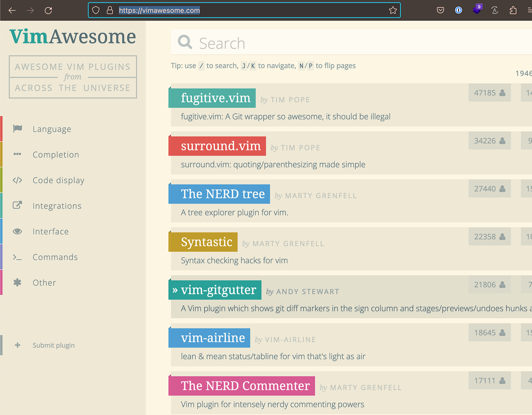532x415 pixels.
Task: Click the Other asterisk icon
Action: pos(17,283)
